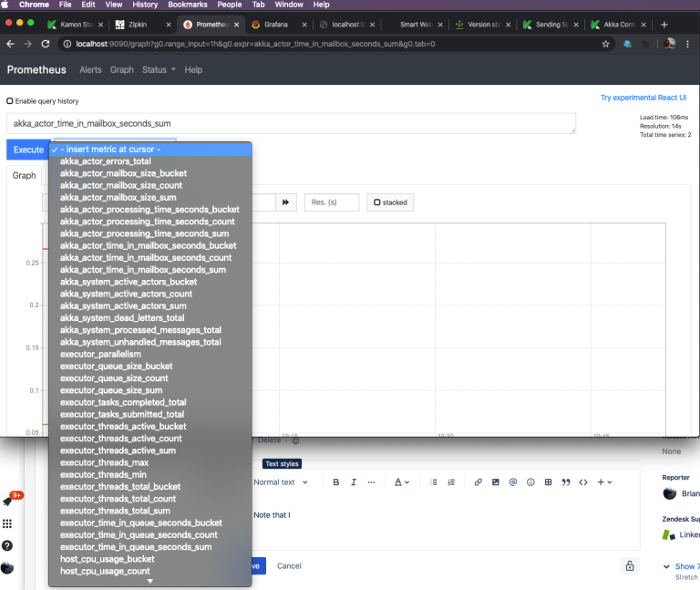Screen dimensions: 700x590
Task: Insert a link in the editor
Action: pyautogui.click(x=479, y=481)
